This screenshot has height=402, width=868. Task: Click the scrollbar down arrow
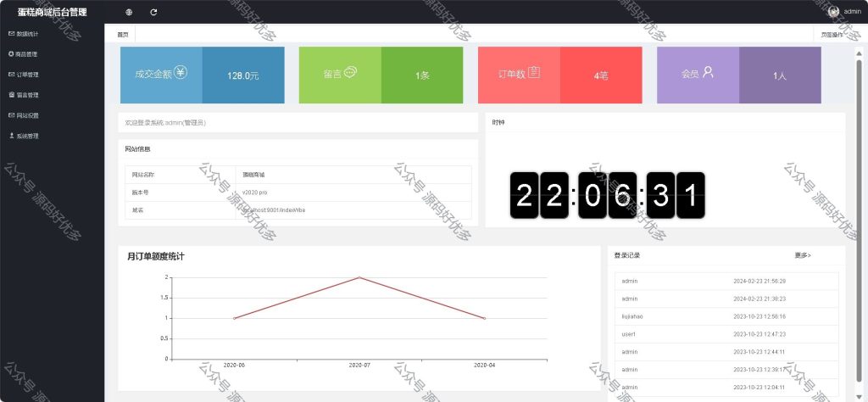pos(860,395)
